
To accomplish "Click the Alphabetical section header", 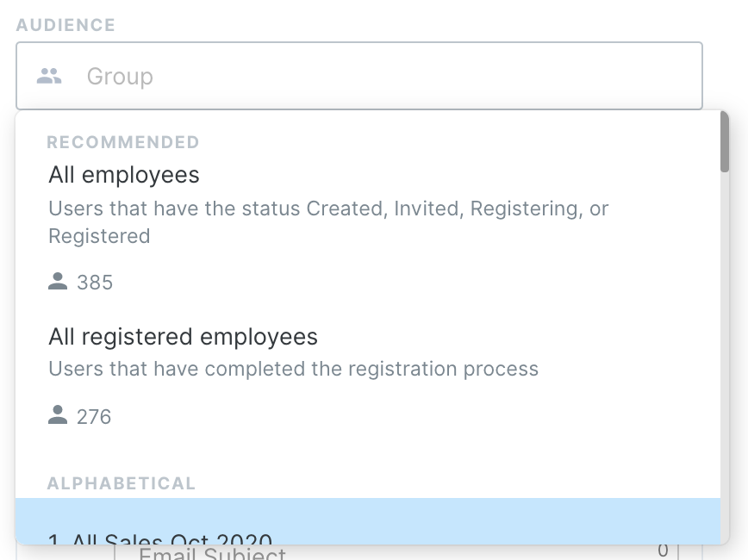I will pyautogui.click(x=122, y=483).
